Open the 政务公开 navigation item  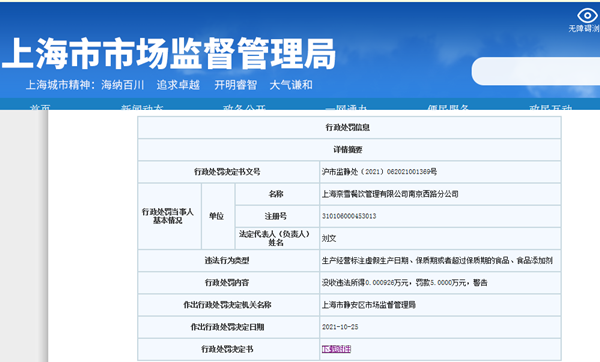[x=244, y=107]
